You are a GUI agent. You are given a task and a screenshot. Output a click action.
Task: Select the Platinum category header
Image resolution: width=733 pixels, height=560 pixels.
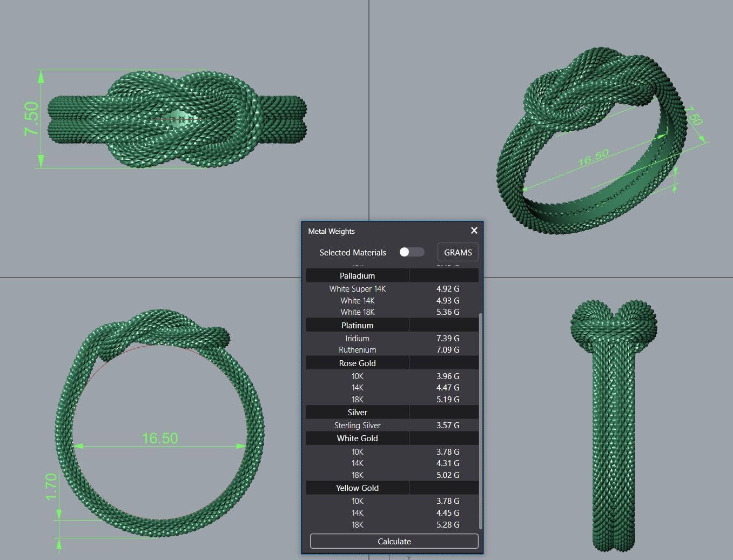point(392,325)
